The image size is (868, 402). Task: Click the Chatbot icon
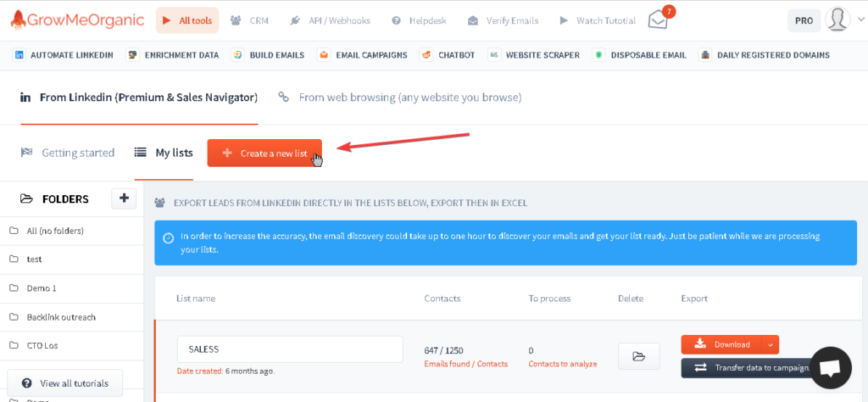pos(426,55)
